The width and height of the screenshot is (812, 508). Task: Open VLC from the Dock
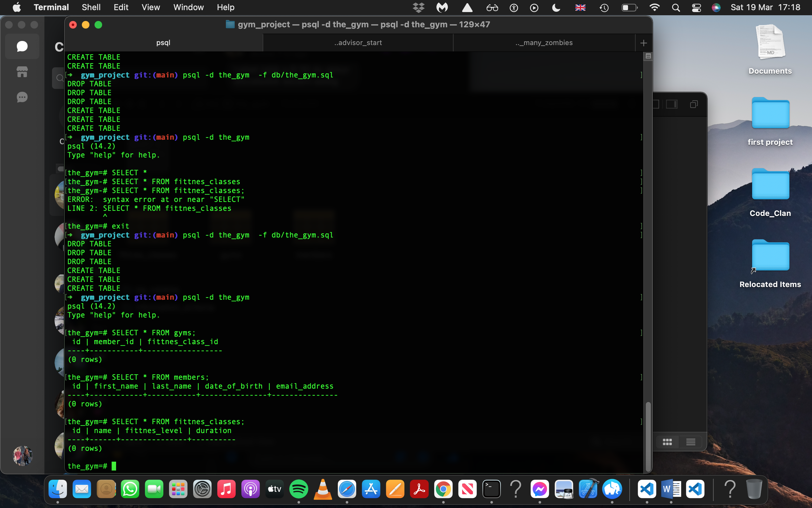(323, 489)
